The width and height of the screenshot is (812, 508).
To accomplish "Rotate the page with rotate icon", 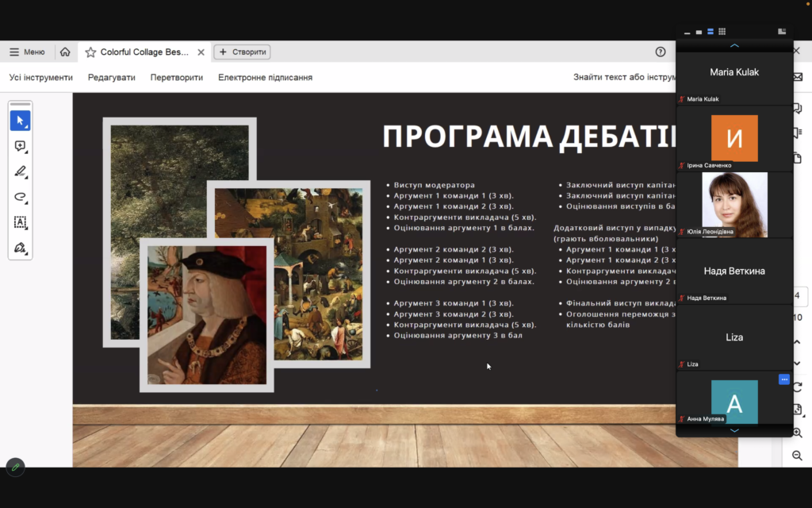I will (798, 387).
